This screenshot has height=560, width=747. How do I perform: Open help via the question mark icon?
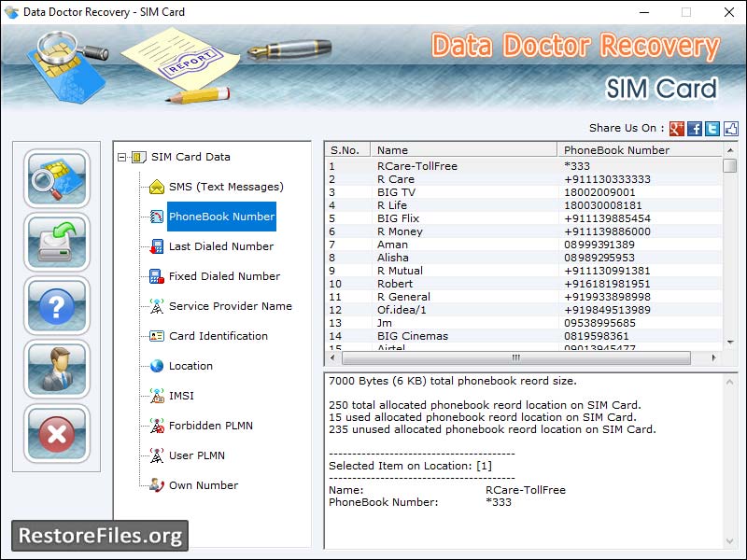(56, 305)
